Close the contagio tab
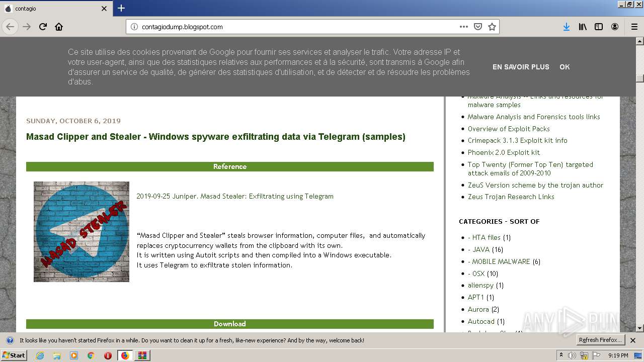 point(104,9)
